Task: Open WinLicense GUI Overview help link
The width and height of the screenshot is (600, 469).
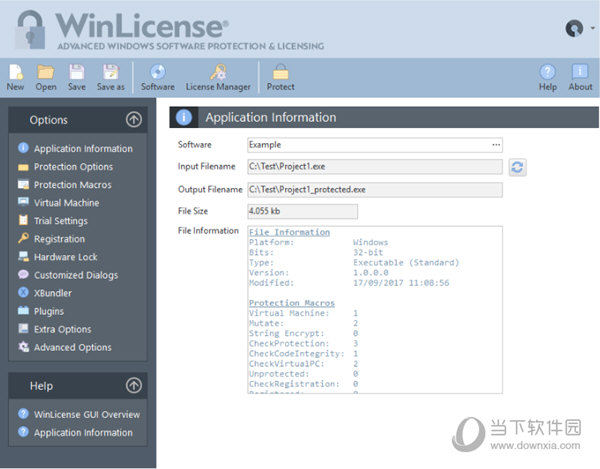Action: 79,414
